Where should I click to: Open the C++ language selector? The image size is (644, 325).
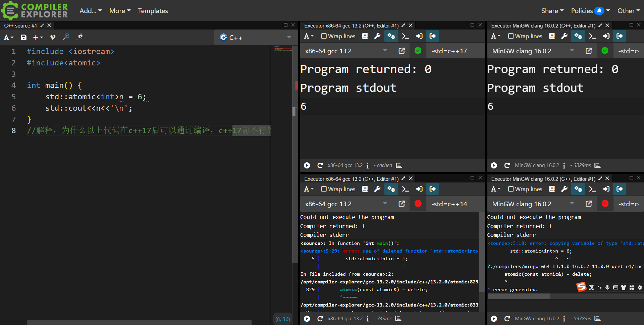(255, 38)
